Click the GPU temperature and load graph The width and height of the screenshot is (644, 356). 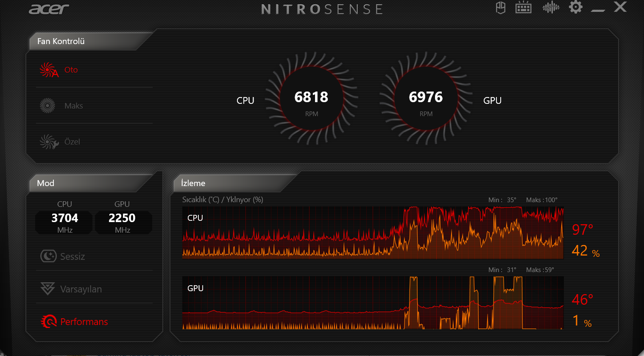click(373, 303)
